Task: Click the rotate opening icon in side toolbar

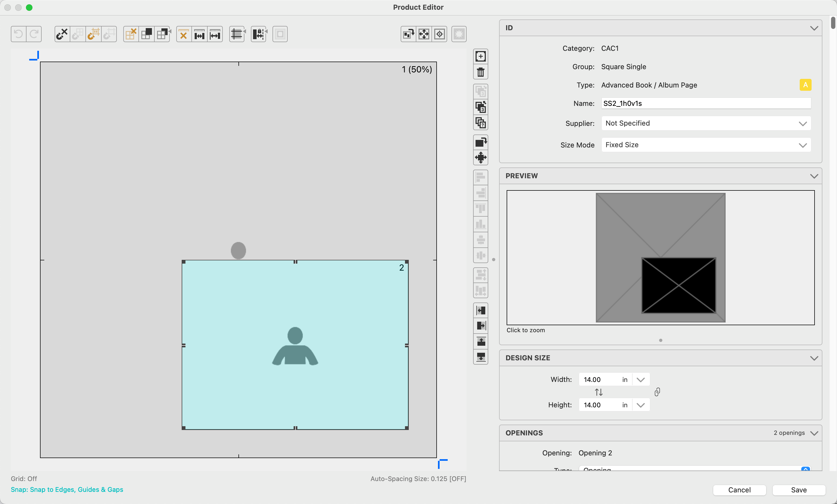Action: (480, 142)
